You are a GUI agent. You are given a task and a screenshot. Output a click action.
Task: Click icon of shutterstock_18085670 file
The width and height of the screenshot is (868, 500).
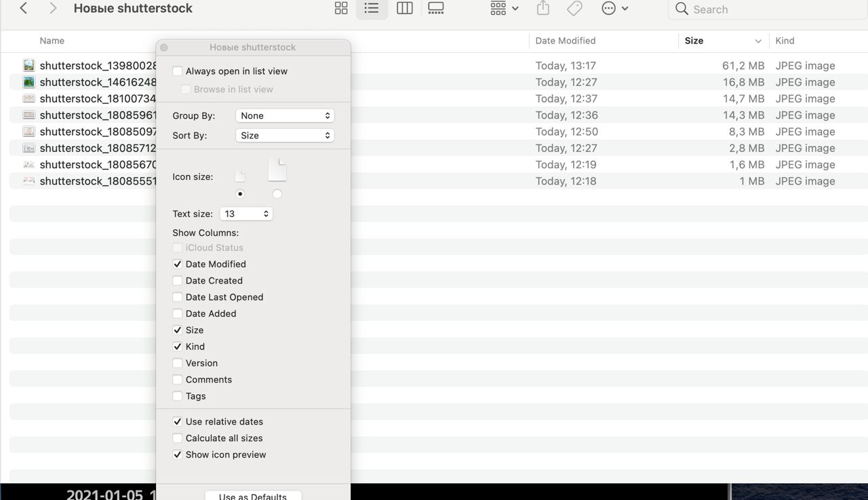point(28,164)
